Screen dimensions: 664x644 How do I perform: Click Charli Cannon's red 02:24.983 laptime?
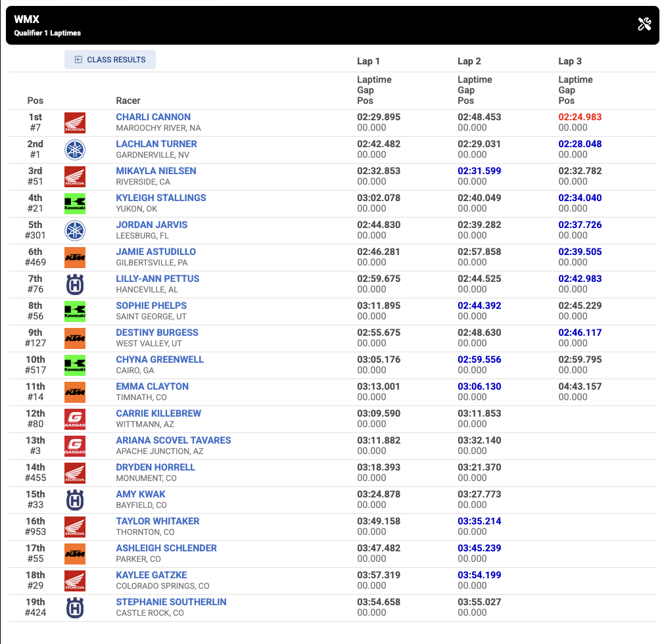pyautogui.click(x=580, y=117)
